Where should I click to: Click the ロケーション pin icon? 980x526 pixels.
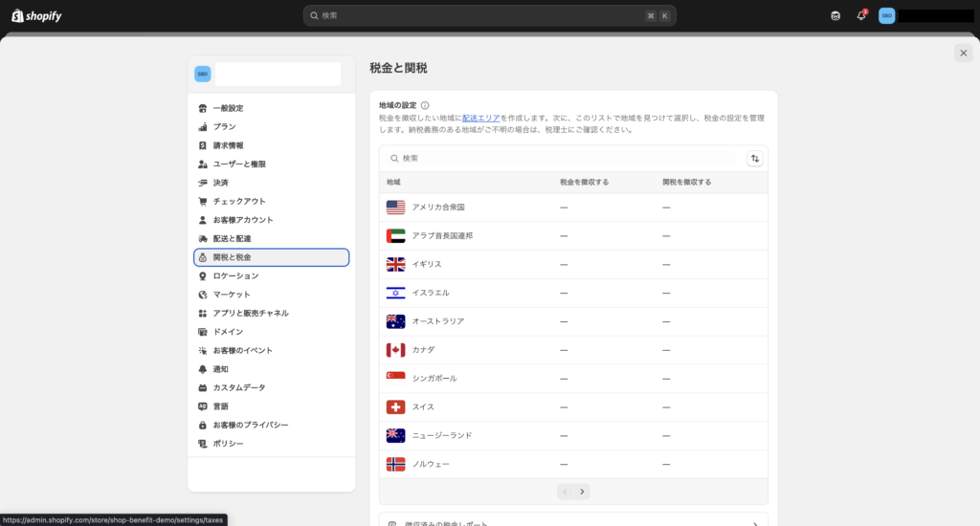[x=203, y=276]
